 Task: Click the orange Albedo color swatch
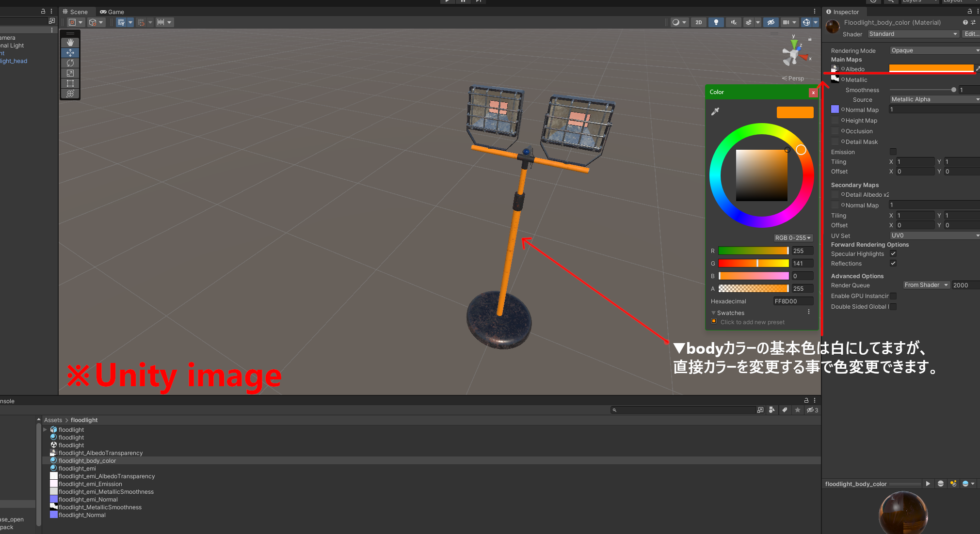(x=931, y=68)
